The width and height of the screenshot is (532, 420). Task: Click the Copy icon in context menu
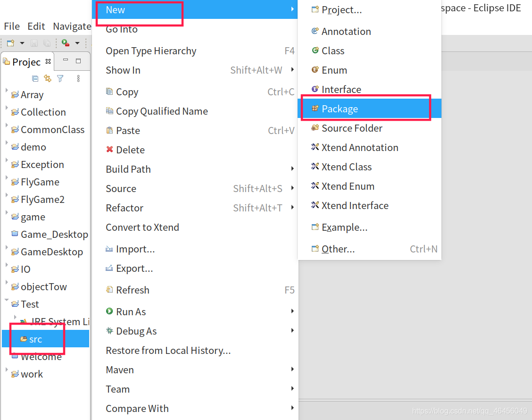109,92
